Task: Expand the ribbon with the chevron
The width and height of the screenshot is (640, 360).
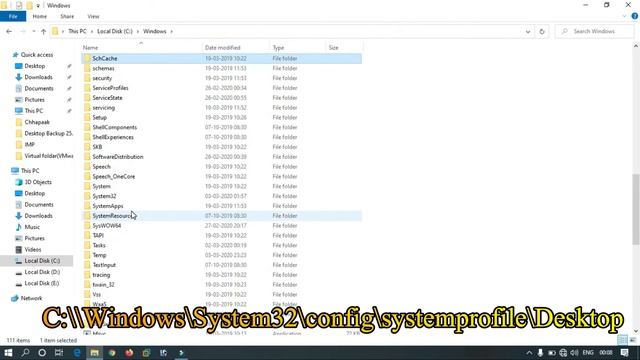Action: click(624, 16)
